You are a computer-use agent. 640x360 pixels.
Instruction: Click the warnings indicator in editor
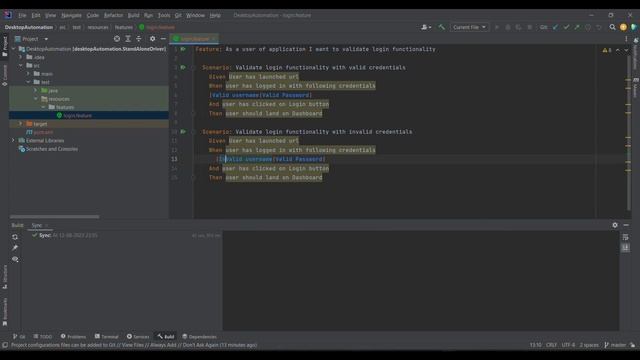click(x=607, y=50)
